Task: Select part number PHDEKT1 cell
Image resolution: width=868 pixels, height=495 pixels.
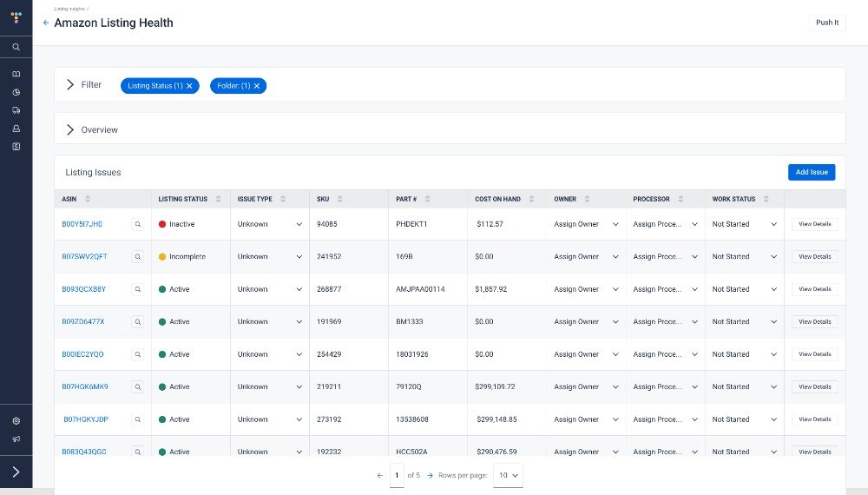Action: pos(411,224)
